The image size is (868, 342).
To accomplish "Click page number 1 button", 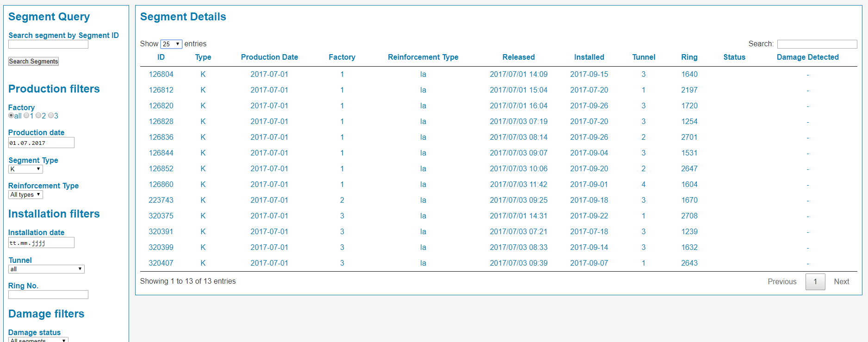I will [x=815, y=282].
